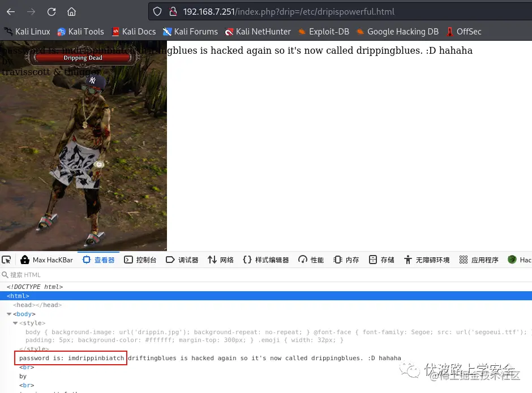Open Exploit-DB bookmark
The width and height of the screenshot is (532, 393).
click(324, 32)
